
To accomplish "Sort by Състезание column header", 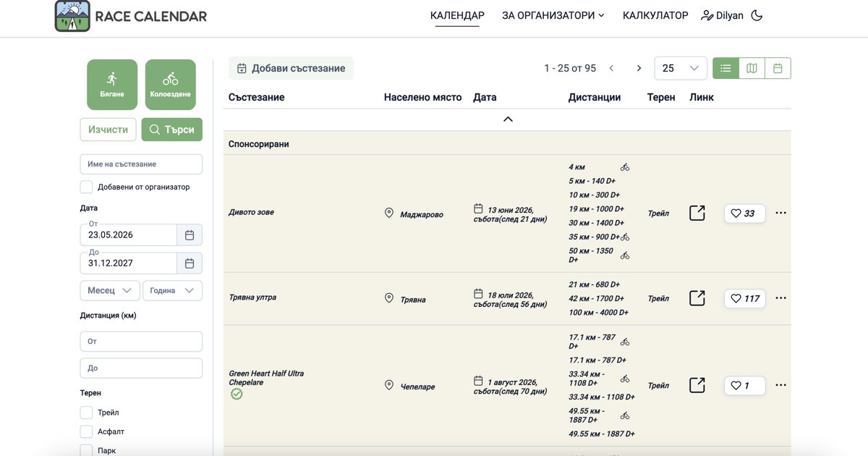I will click(x=257, y=97).
